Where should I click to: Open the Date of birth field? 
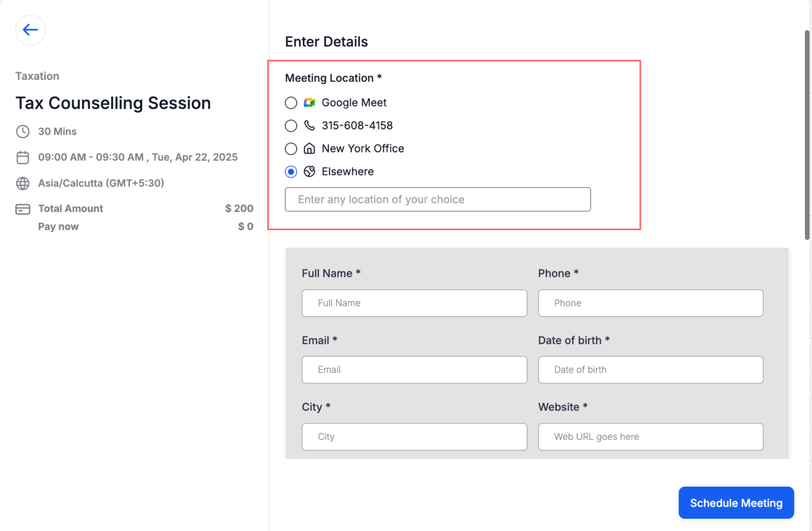[x=650, y=370]
